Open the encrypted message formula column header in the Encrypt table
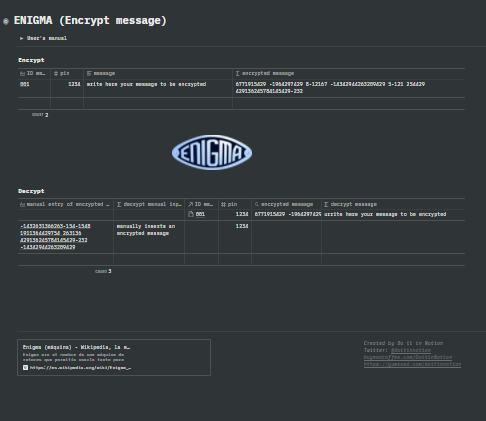This screenshot has height=421, width=486. 348,73
